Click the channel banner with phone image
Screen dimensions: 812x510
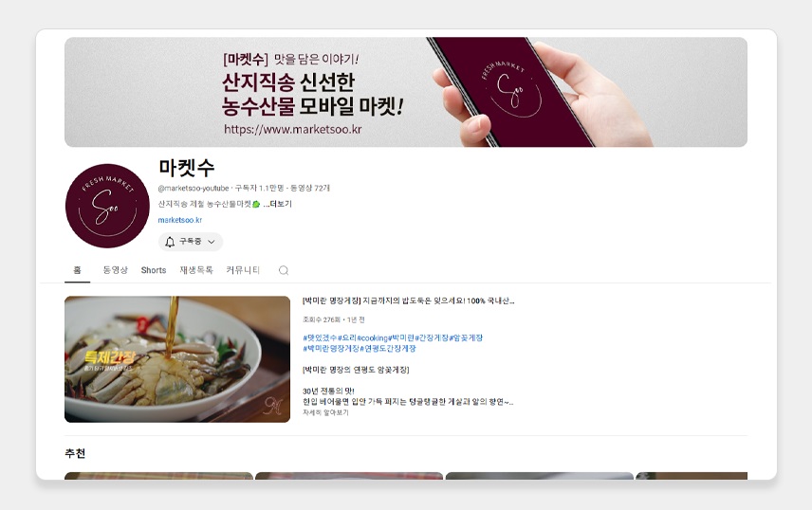coord(406,92)
